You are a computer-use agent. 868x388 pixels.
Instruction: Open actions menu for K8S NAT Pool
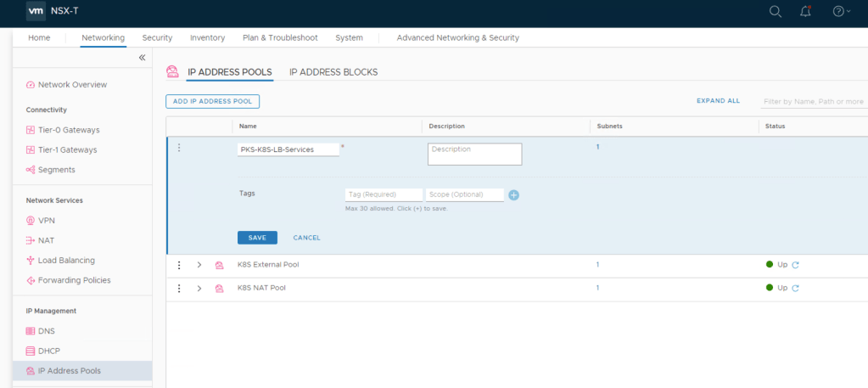tap(179, 289)
